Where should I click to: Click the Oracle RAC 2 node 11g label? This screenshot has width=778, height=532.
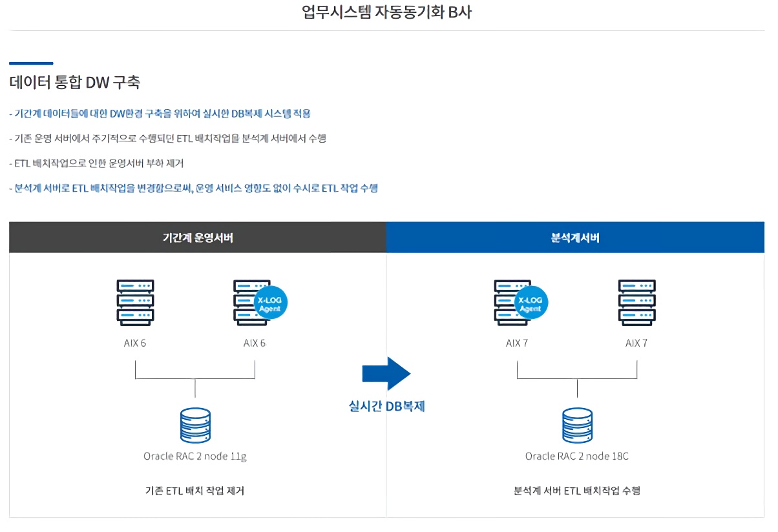click(195, 456)
